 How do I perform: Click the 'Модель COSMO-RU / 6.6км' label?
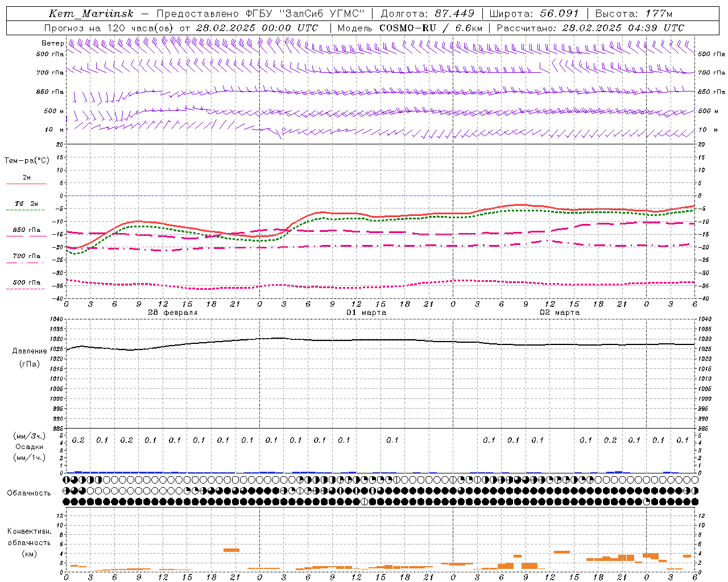click(410, 28)
